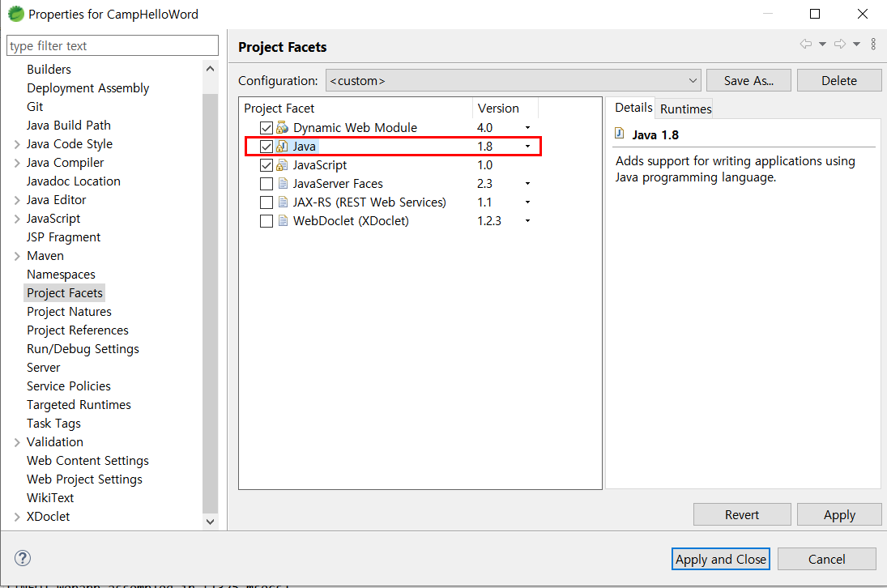Expand the Java Editor node

click(17, 200)
